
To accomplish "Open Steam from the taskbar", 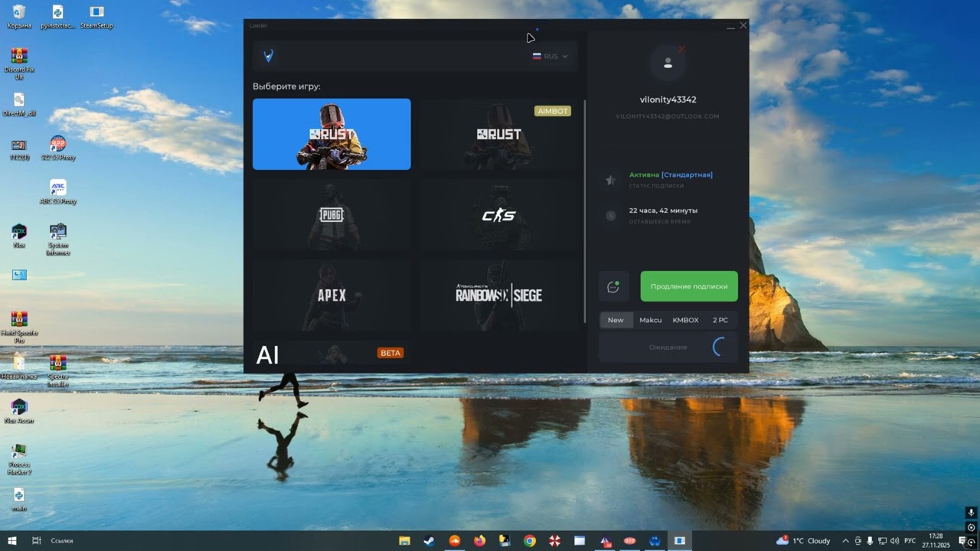I will (430, 540).
